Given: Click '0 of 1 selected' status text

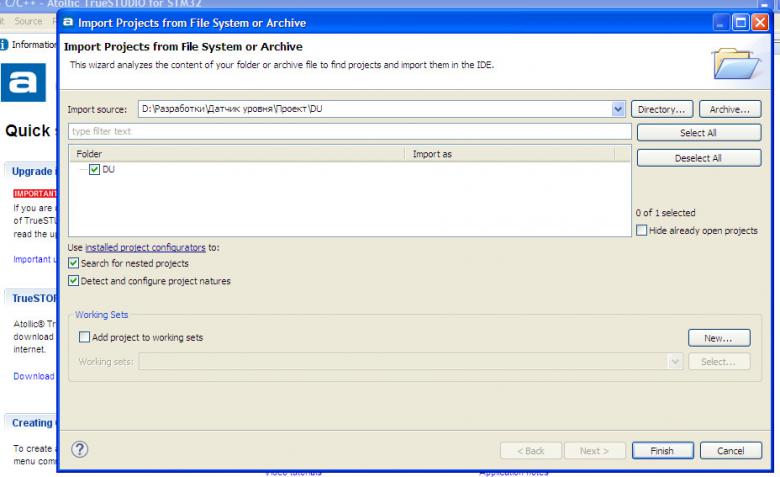Looking at the screenshot, I should pos(666,212).
